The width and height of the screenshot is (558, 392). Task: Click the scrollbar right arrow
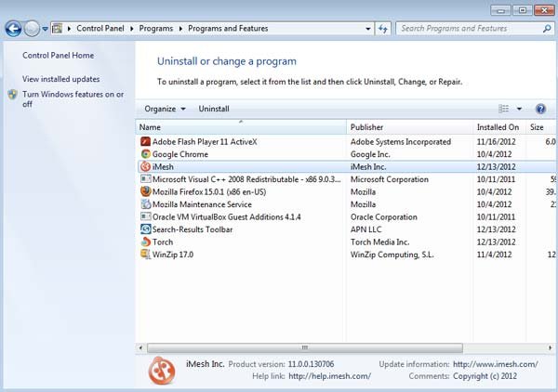tap(551, 347)
